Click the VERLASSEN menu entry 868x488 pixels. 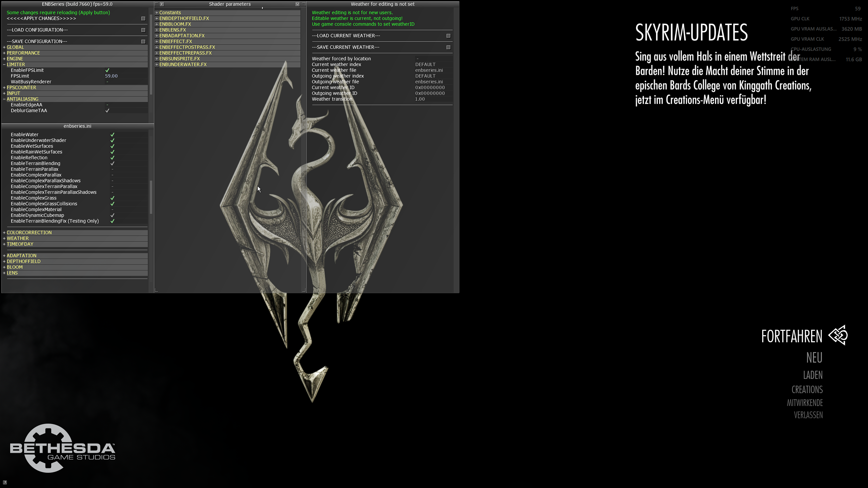(808, 415)
